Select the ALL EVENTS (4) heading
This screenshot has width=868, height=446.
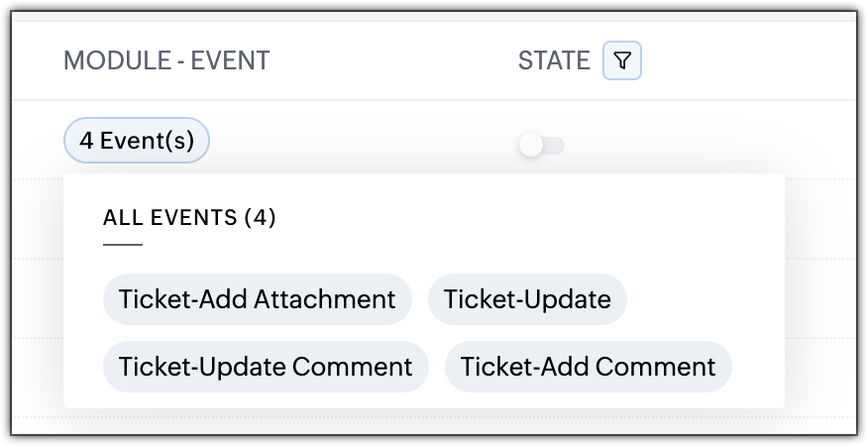click(x=189, y=218)
